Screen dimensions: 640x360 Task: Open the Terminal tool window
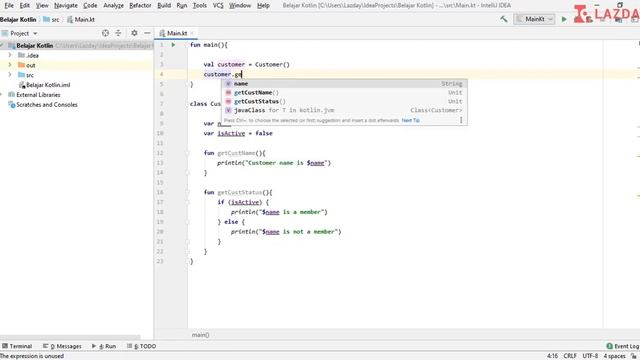point(17,346)
